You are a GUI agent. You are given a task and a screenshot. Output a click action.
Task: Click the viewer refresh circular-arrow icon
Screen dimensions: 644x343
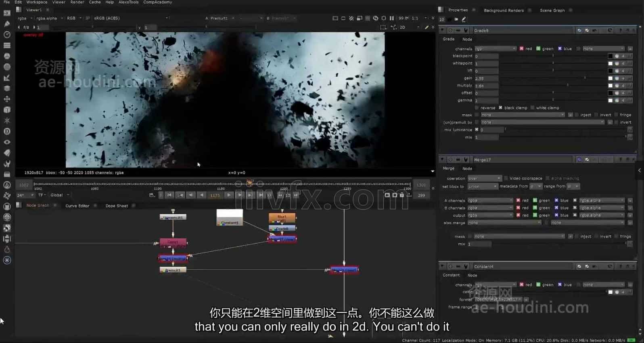point(376,18)
